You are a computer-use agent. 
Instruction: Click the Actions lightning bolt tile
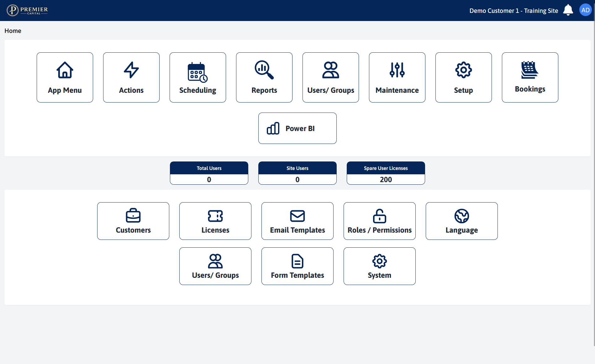131,77
